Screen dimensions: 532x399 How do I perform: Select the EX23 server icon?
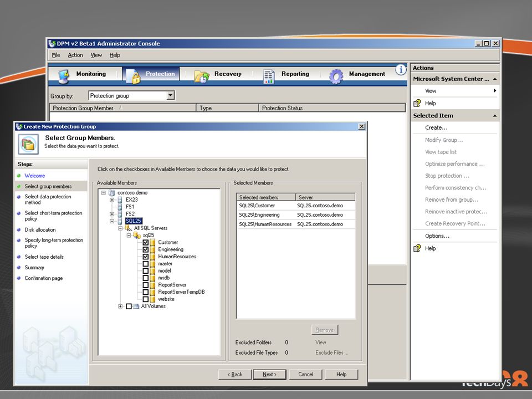tap(120, 200)
